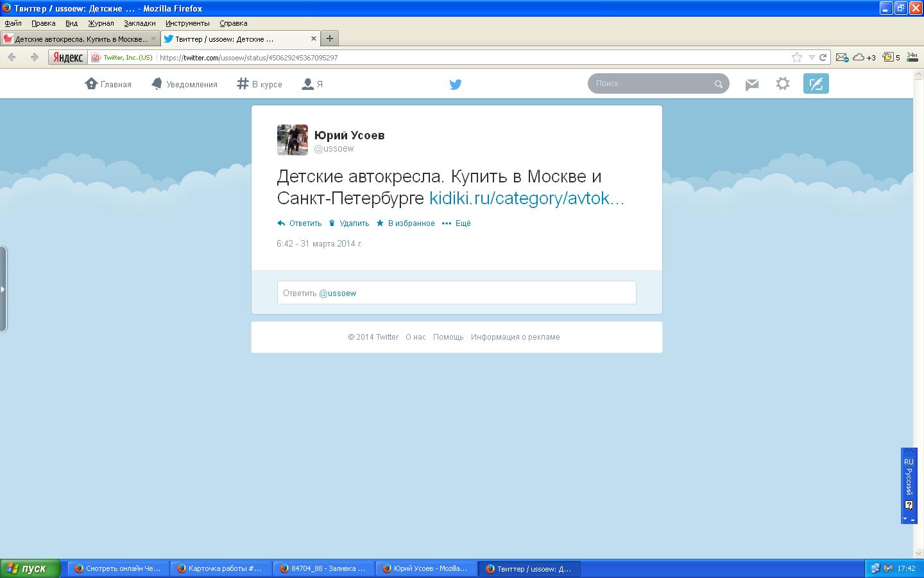924x578 pixels.
Task: Select the Твиттер / ussoew tab
Action: pyautogui.click(x=241, y=39)
